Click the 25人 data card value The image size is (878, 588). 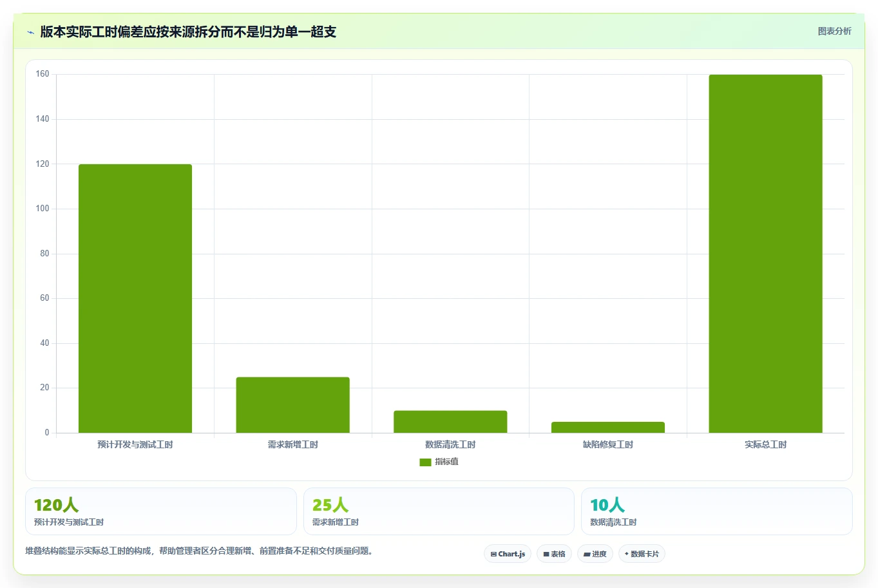[330, 505]
